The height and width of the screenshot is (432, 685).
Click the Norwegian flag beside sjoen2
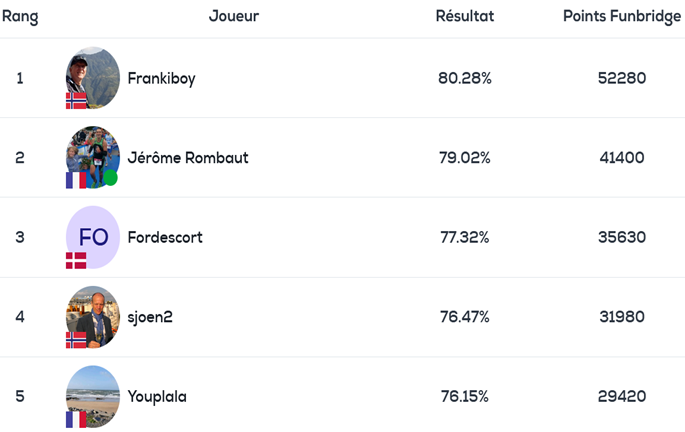pos(76,340)
